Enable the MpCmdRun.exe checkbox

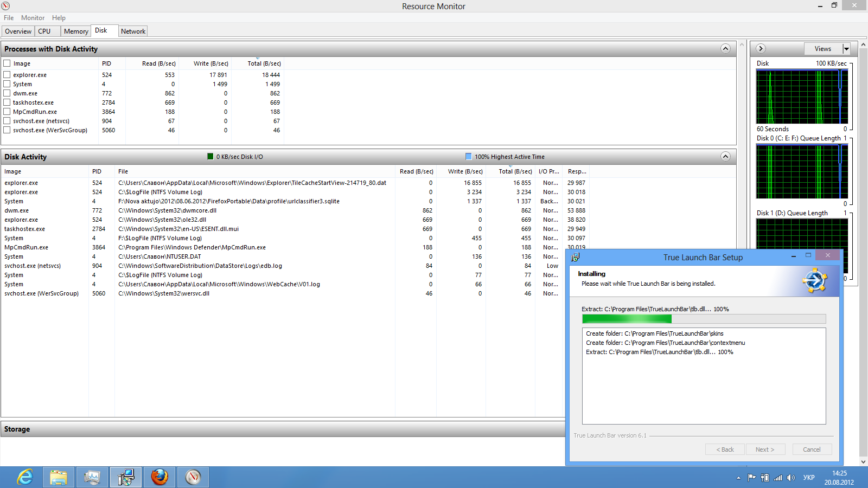[x=7, y=112]
